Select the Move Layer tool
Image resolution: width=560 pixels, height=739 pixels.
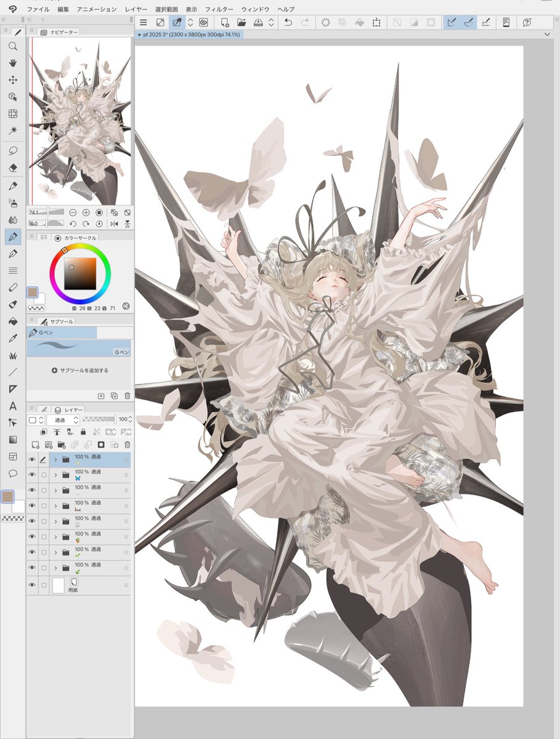[13, 80]
